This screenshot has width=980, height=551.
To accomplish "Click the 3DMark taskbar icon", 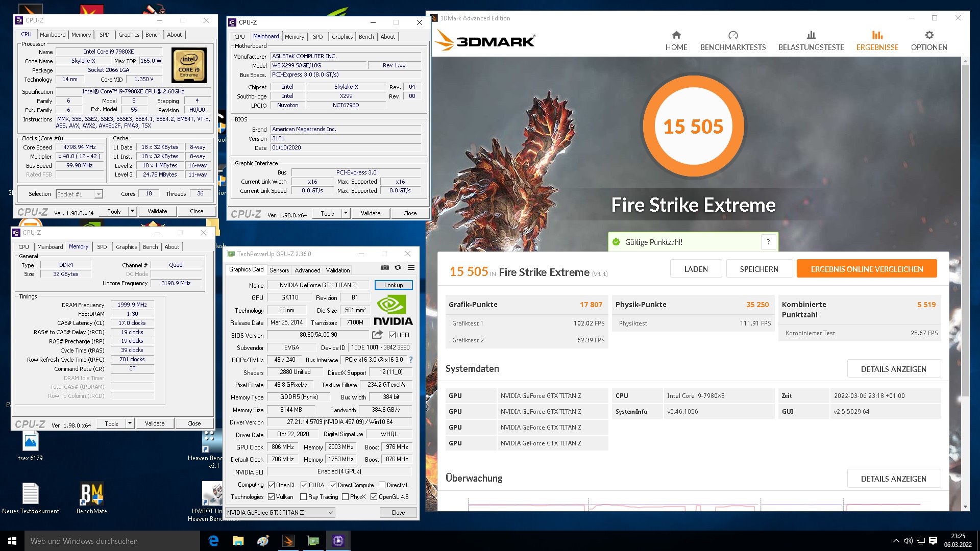I will click(x=288, y=541).
